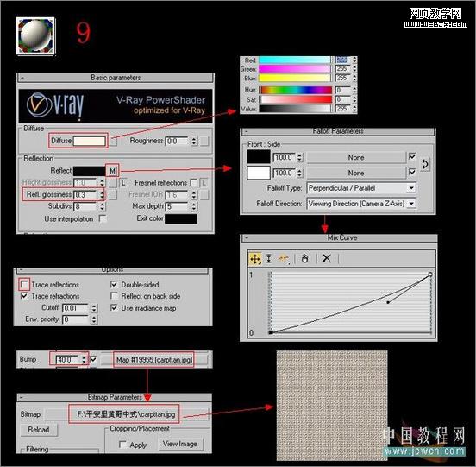Click the Cutoff spinner arrows
Viewport: 476px width, 467px height.
tap(94, 308)
